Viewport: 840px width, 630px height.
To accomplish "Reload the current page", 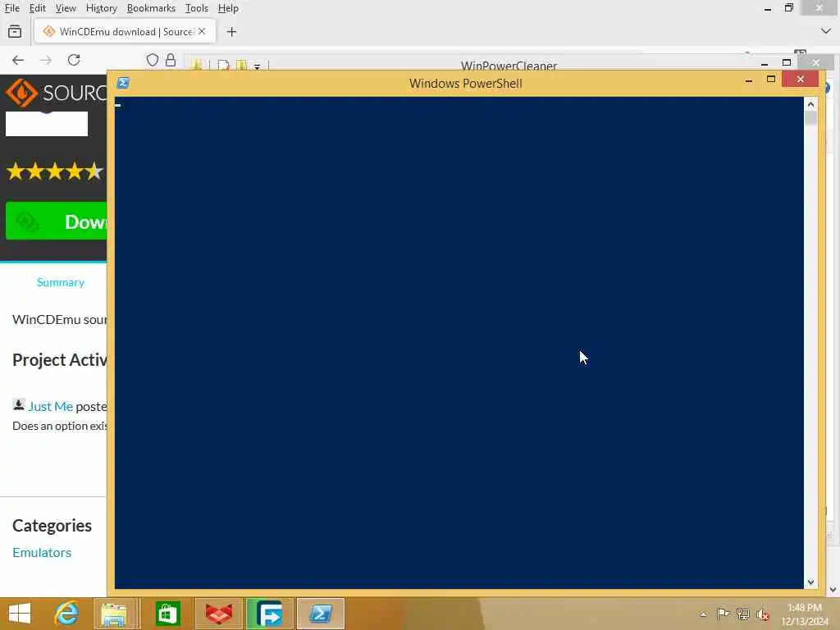I will [x=74, y=59].
